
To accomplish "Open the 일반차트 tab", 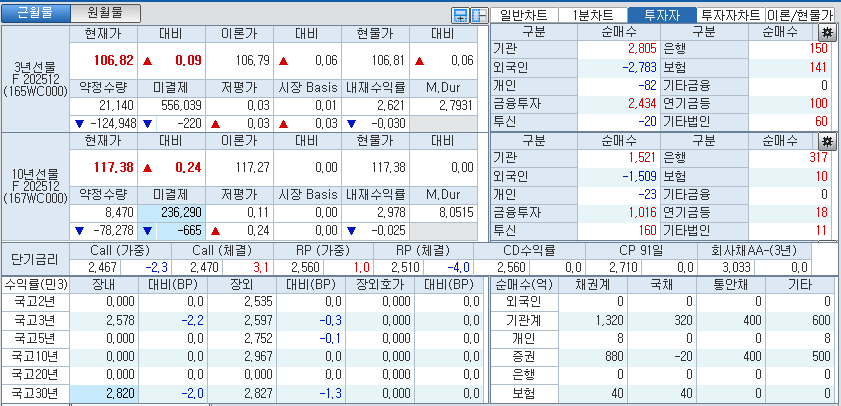I will [524, 15].
